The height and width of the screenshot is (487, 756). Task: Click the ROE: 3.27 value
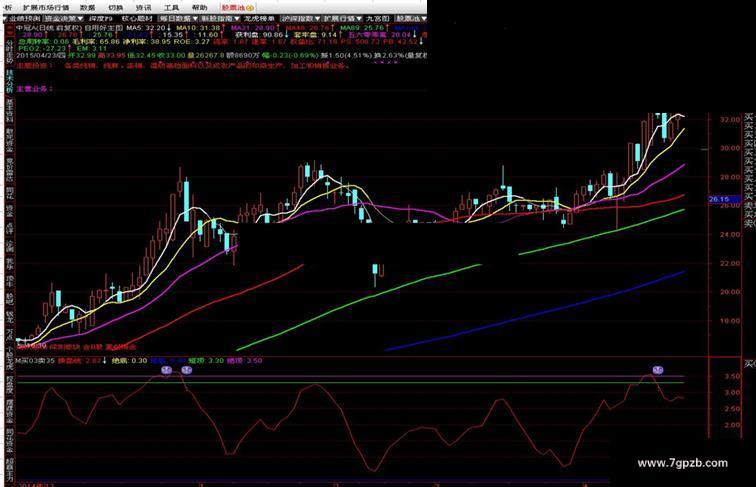click(192, 41)
